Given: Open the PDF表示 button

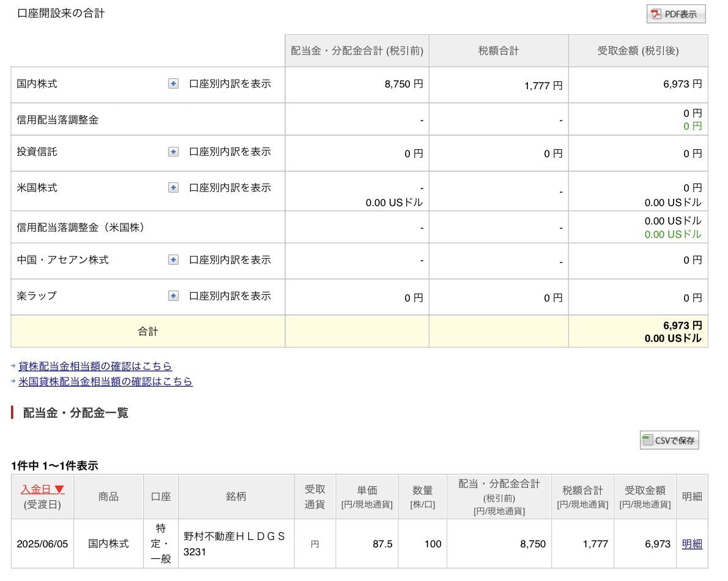Looking at the screenshot, I should pos(676,14).
